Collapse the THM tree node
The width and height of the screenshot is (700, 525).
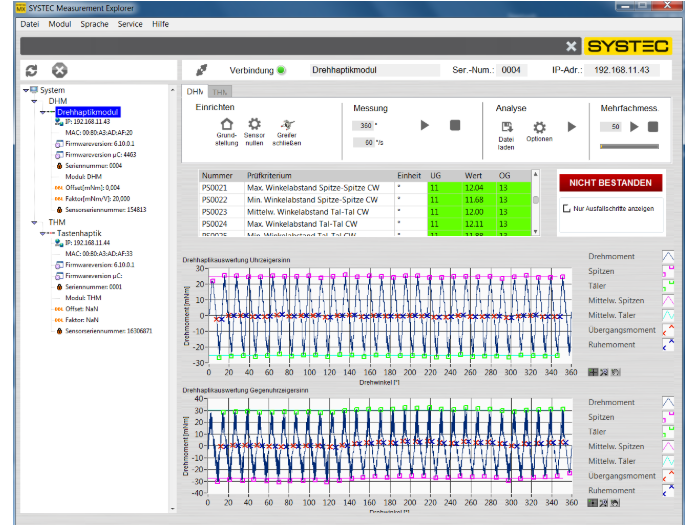tap(34, 222)
